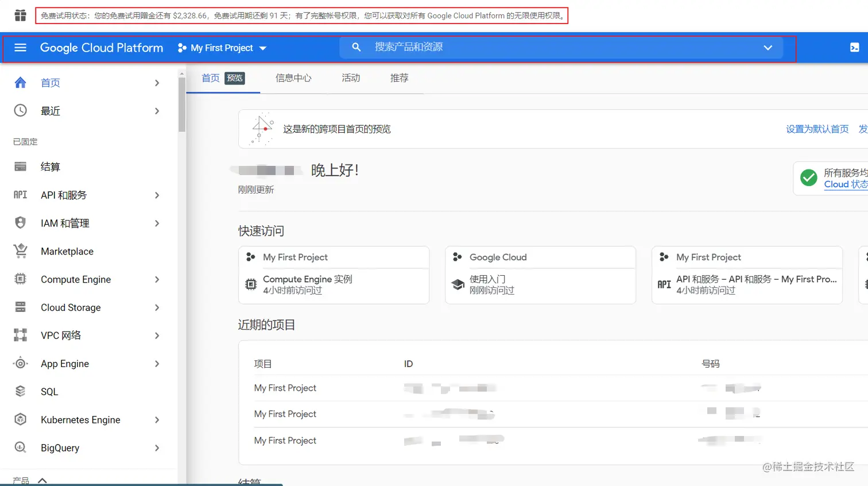Open the API 和服务 quick access card
Image resolution: width=868 pixels, height=486 pixels.
(x=747, y=284)
